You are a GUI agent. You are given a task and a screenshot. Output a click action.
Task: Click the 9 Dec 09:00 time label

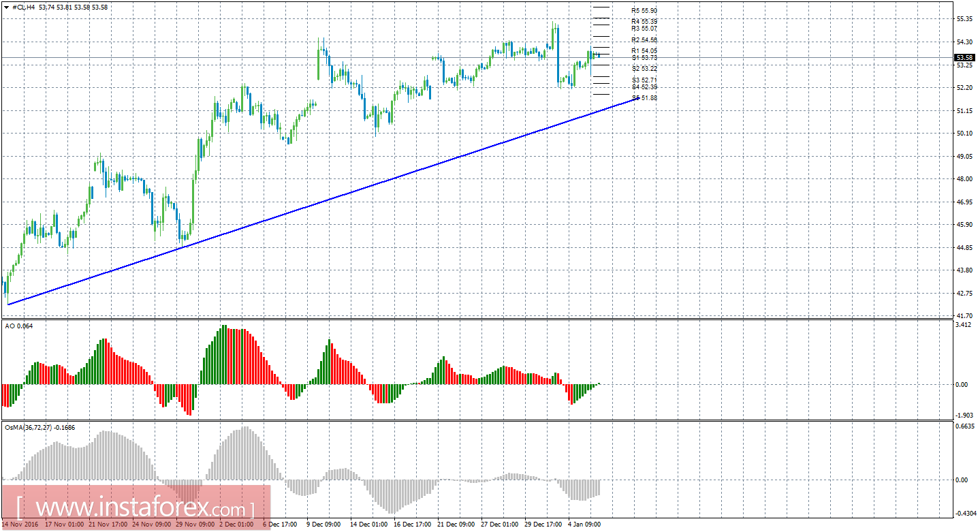point(325,525)
